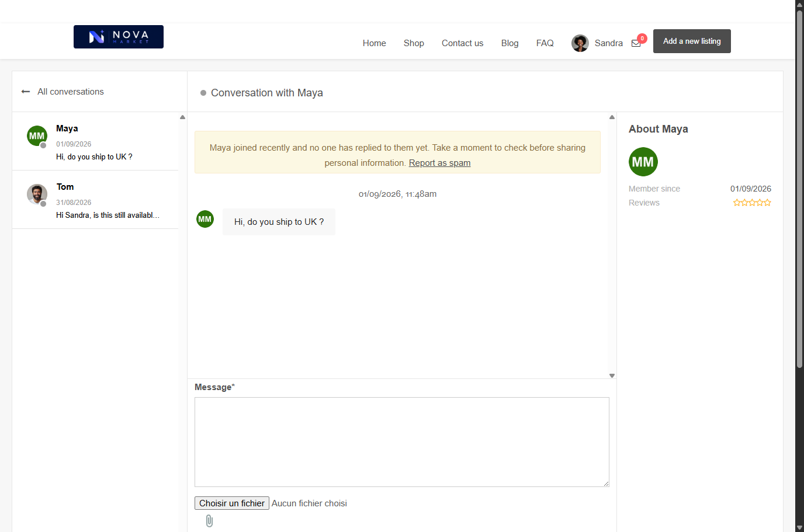Viewport: 804px width, 532px height.
Task: Select the Tom conversation row
Action: (x=95, y=200)
